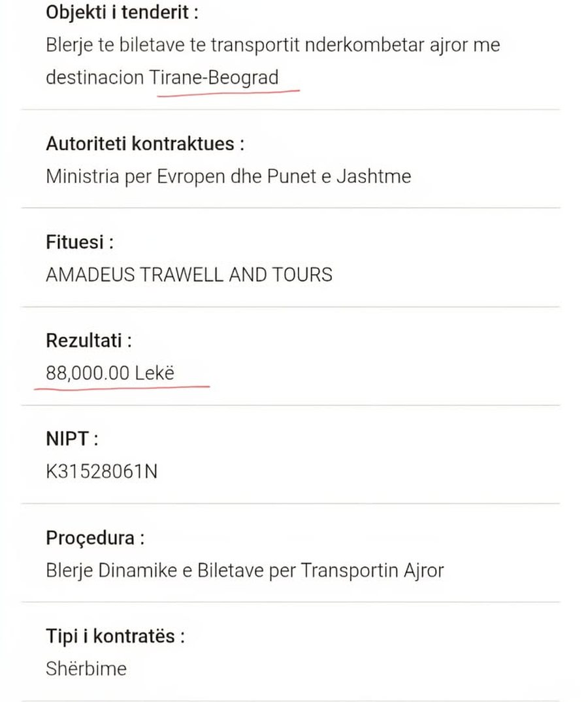Viewport: 588px width, 702px height.
Task: Click the "Rezultati" heading
Action: 88,341
